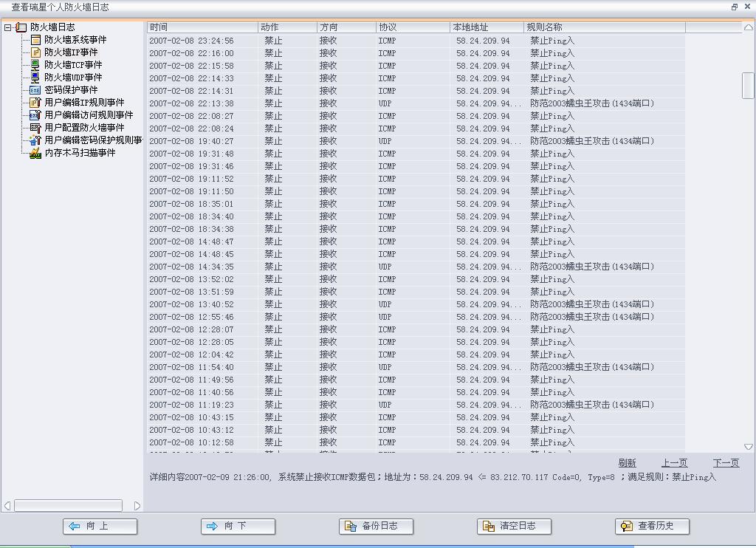Click the 刷新 link
The image size is (756, 548).
click(627, 463)
